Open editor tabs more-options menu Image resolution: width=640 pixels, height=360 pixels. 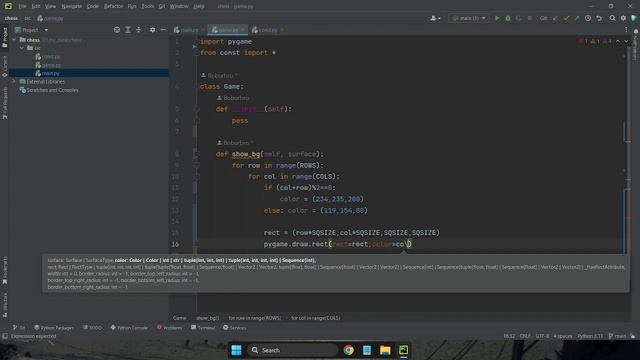point(626,30)
